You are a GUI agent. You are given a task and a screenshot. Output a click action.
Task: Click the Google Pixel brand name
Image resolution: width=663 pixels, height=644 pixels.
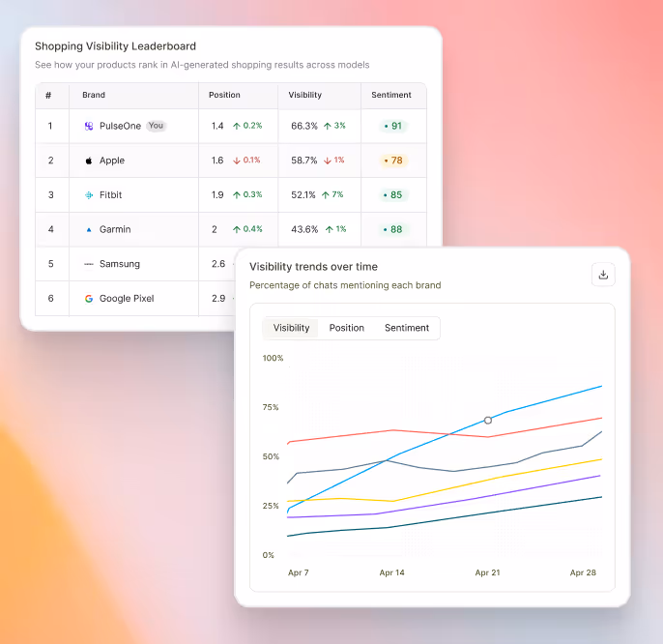[127, 298]
